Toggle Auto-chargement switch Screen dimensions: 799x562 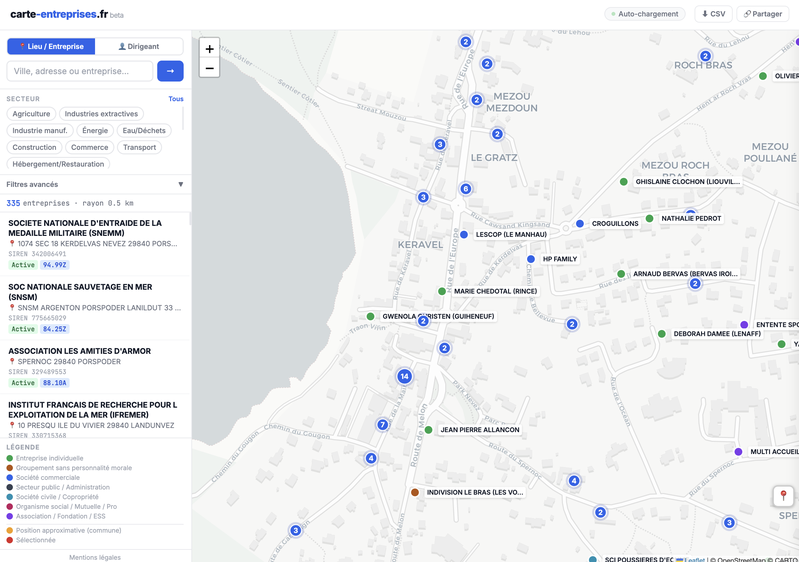click(x=645, y=14)
